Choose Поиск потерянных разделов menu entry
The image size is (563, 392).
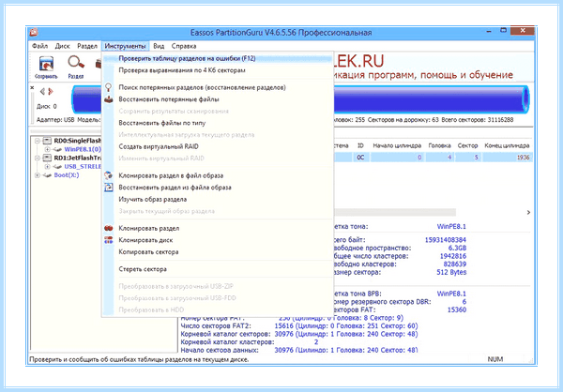click(218, 87)
